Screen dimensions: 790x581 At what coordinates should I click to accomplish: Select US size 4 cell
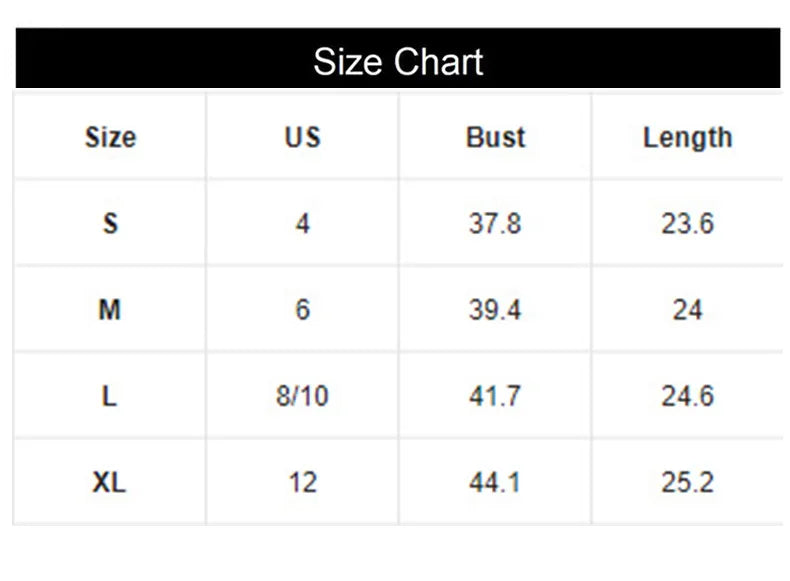(302, 223)
